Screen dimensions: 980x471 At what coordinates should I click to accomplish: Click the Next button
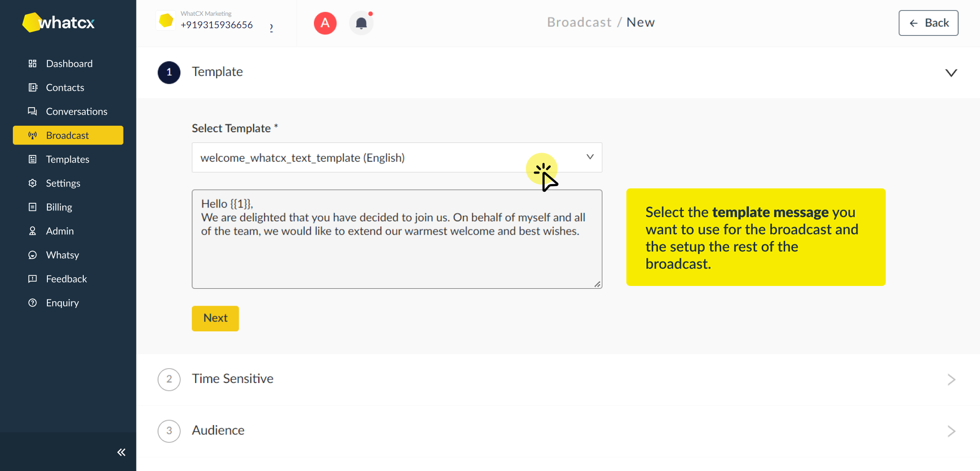[x=215, y=318]
